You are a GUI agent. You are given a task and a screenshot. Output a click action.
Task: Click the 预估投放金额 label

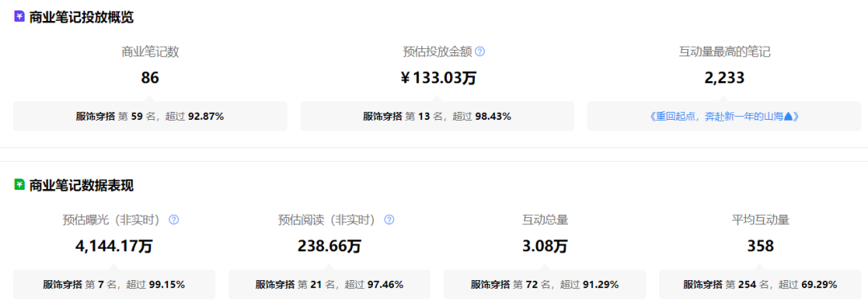click(x=437, y=52)
